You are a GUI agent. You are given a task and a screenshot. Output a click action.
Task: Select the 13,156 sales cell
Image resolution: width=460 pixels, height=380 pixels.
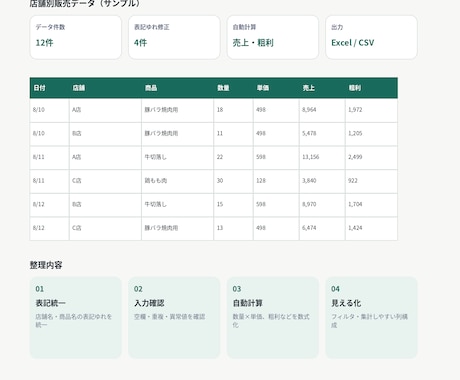[x=322, y=158]
